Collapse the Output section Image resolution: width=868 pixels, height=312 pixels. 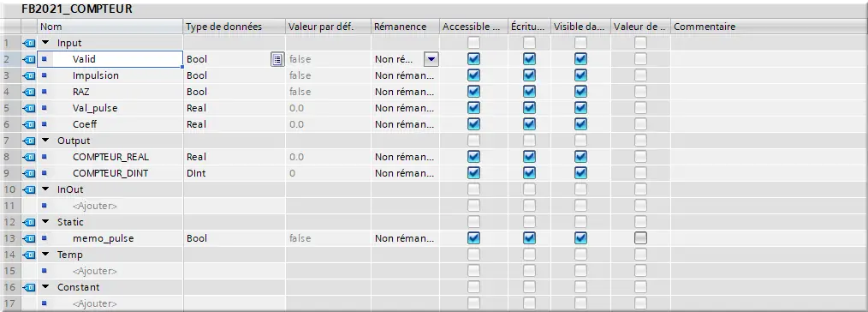[x=45, y=141]
